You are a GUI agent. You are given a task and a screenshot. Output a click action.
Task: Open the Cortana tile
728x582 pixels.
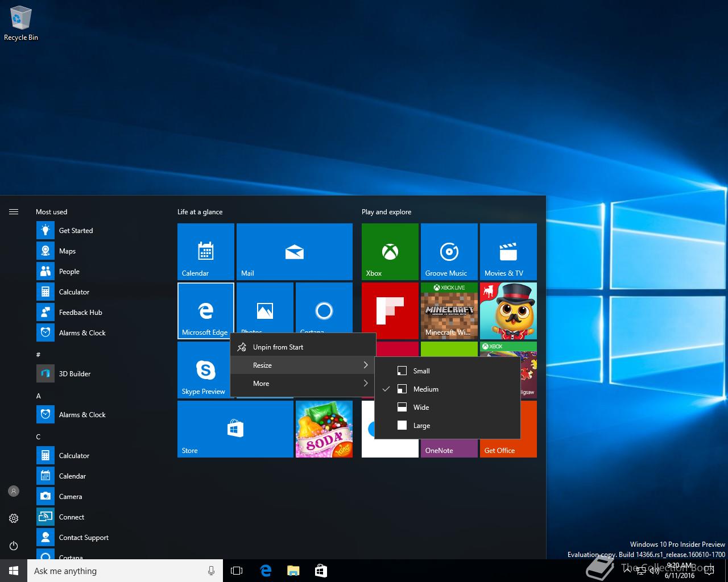(324, 307)
